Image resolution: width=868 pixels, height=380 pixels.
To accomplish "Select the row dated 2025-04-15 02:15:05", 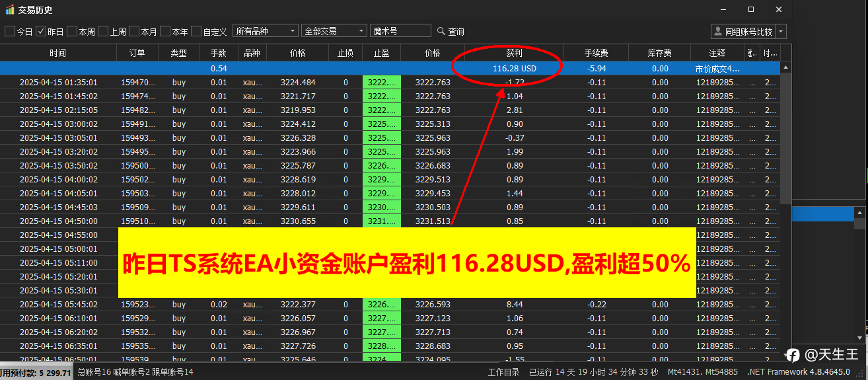I will (390, 110).
